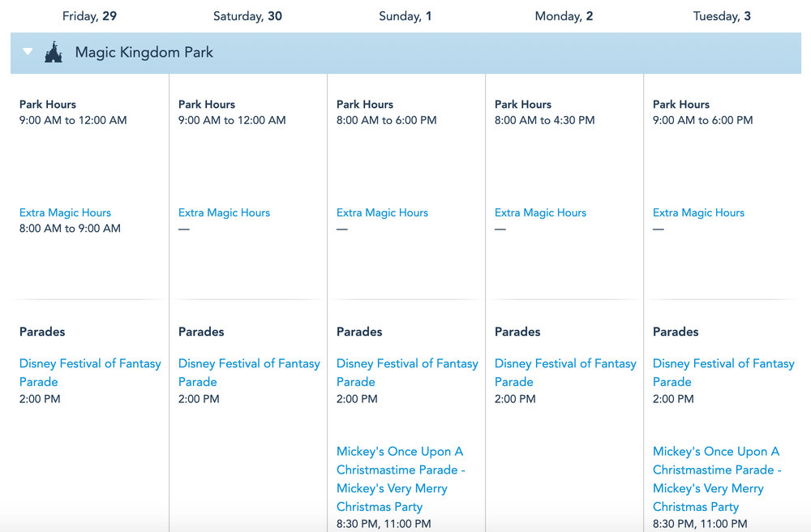This screenshot has height=532, width=811.
Task: Select the Magic Kingdom Park header title
Action: 144,53
